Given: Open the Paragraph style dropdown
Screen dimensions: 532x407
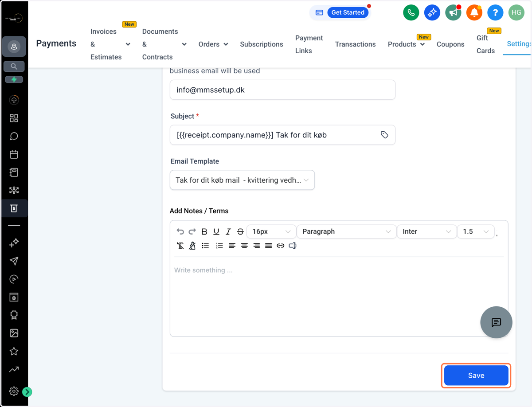Looking at the screenshot, I should click(346, 231).
